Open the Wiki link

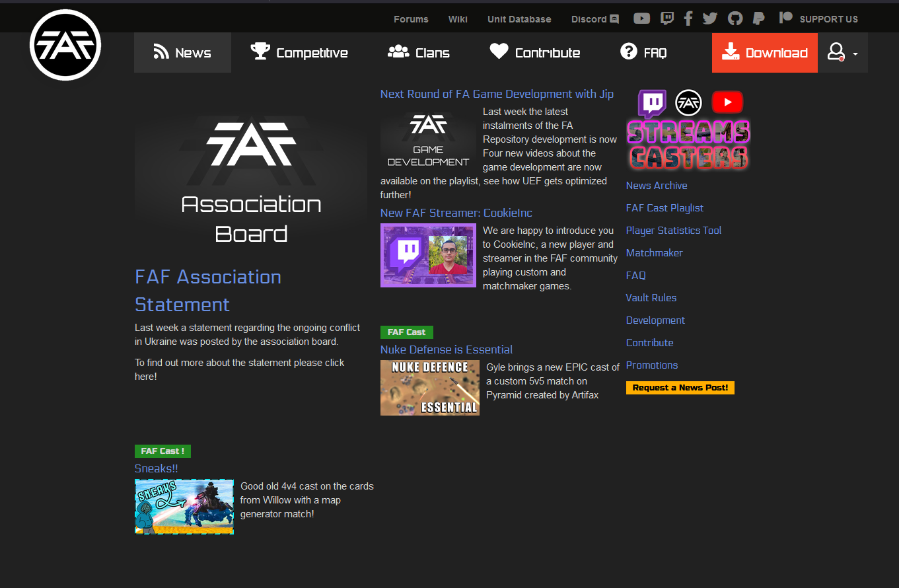(x=458, y=19)
